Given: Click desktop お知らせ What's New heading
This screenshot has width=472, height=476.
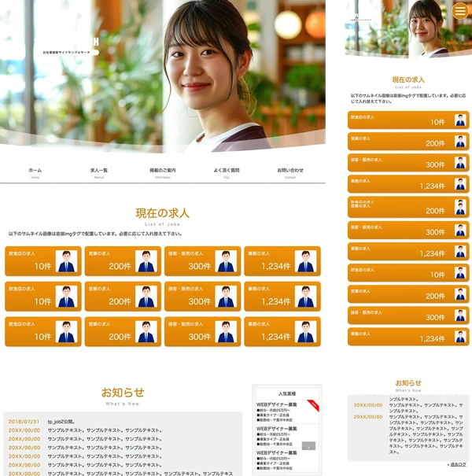Looking at the screenshot, I should point(123,396).
